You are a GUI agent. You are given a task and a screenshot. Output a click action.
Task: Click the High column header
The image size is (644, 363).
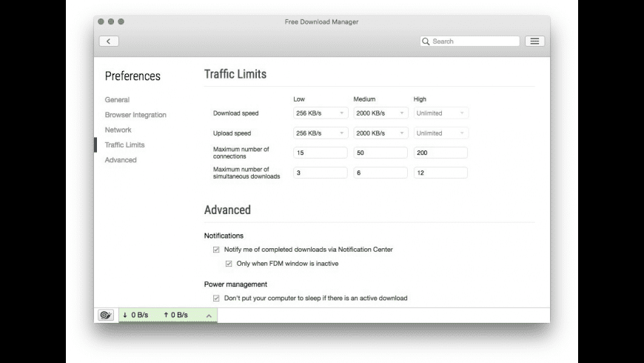pos(420,99)
